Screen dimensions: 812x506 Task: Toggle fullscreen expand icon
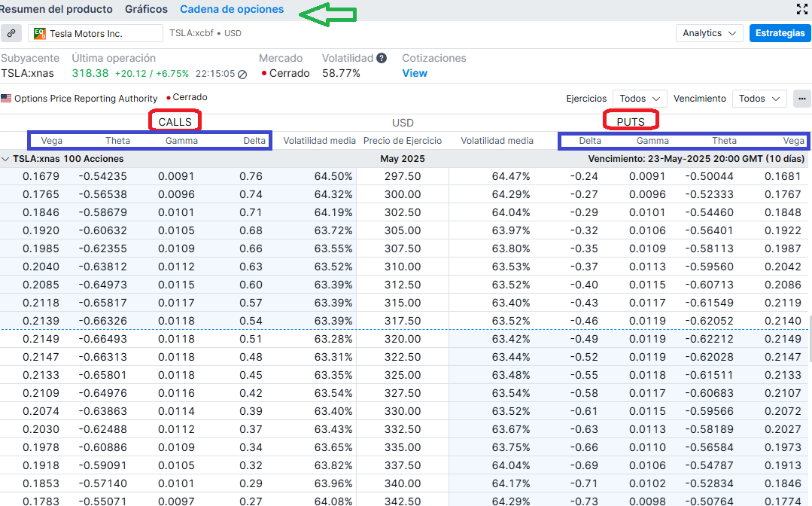(801, 9)
